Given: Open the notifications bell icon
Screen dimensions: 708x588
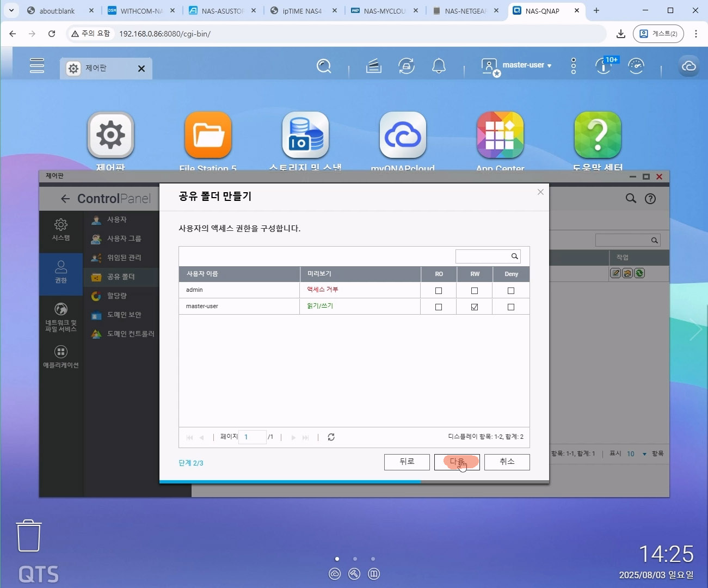Looking at the screenshot, I should pyautogui.click(x=439, y=66).
